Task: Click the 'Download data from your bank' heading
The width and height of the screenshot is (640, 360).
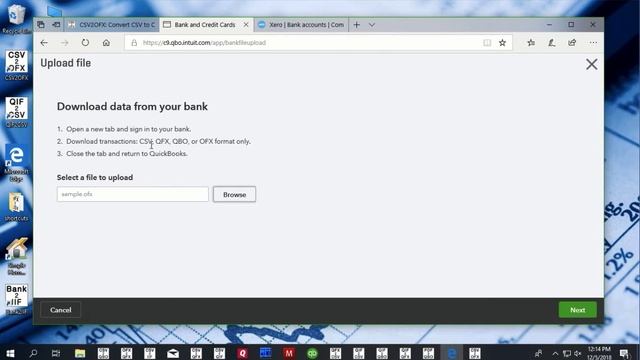Action: click(x=132, y=107)
